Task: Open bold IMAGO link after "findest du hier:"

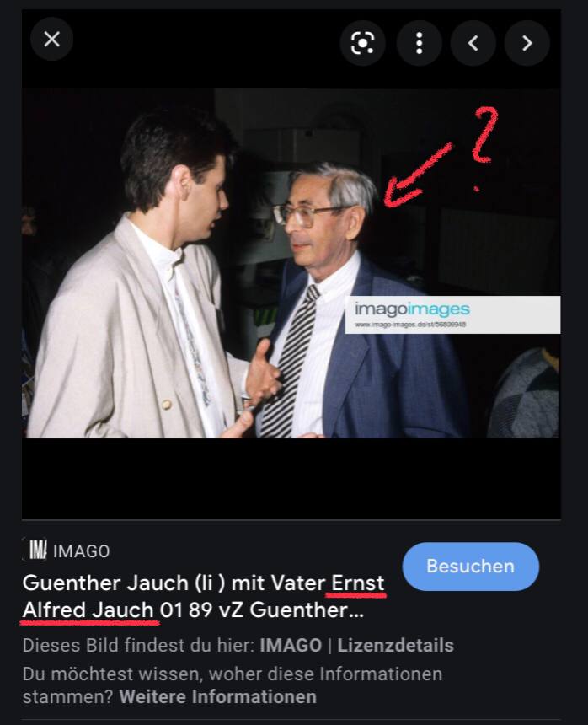Action: (x=291, y=645)
